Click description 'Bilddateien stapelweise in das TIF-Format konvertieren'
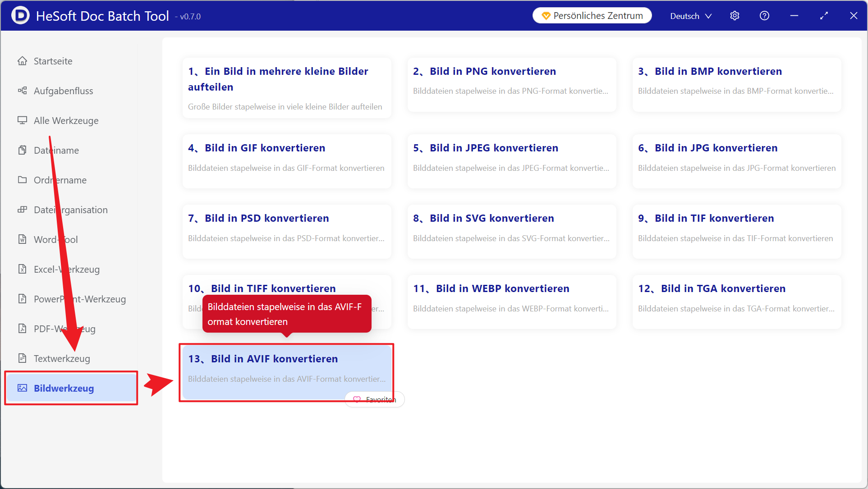This screenshot has height=489, width=868. click(x=735, y=238)
